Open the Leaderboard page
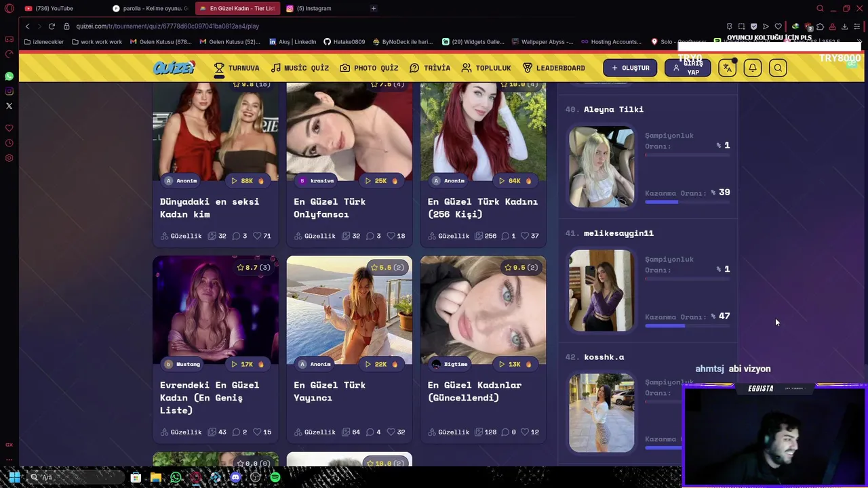Viewport: 868px width, 488px height. [x=554, y=68]
